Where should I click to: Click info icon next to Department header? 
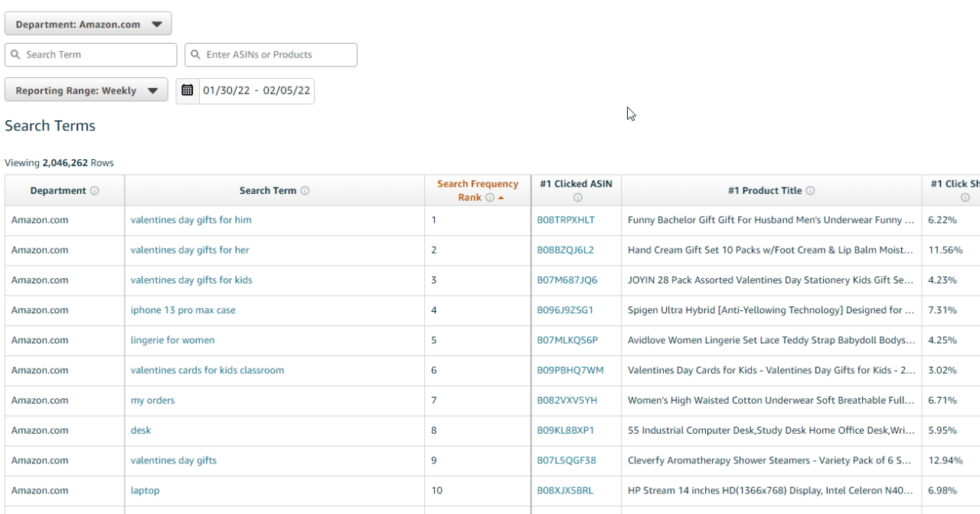click(x=95, y=191)
